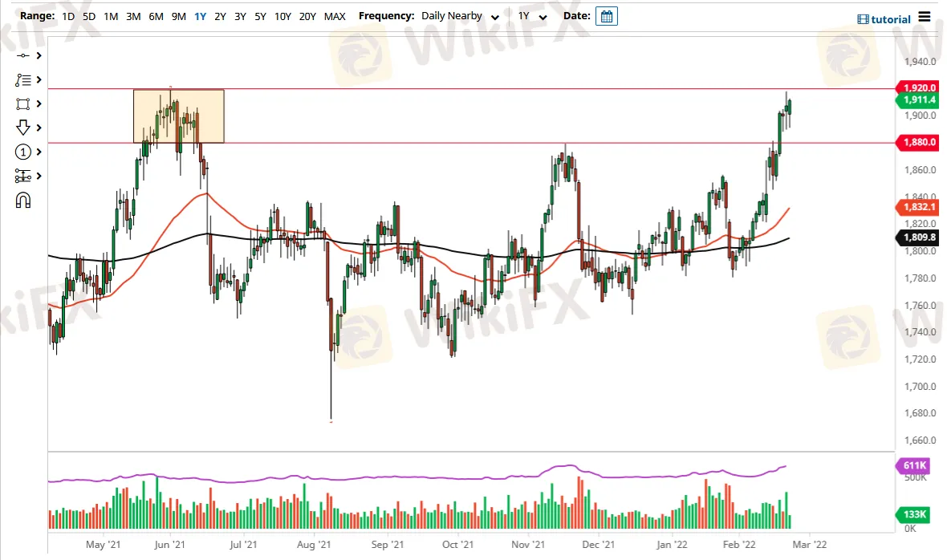Open the date calendar picker

607,16
